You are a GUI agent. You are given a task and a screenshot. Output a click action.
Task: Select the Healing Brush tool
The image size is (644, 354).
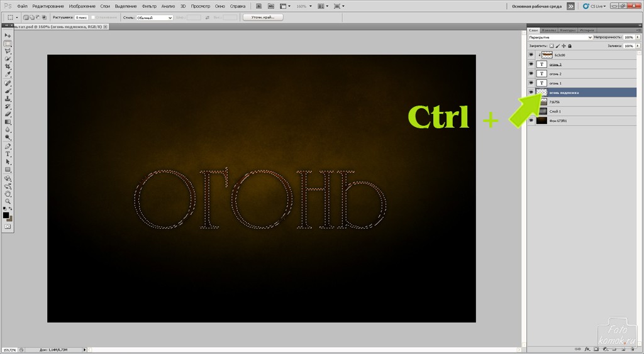[8, 84]
